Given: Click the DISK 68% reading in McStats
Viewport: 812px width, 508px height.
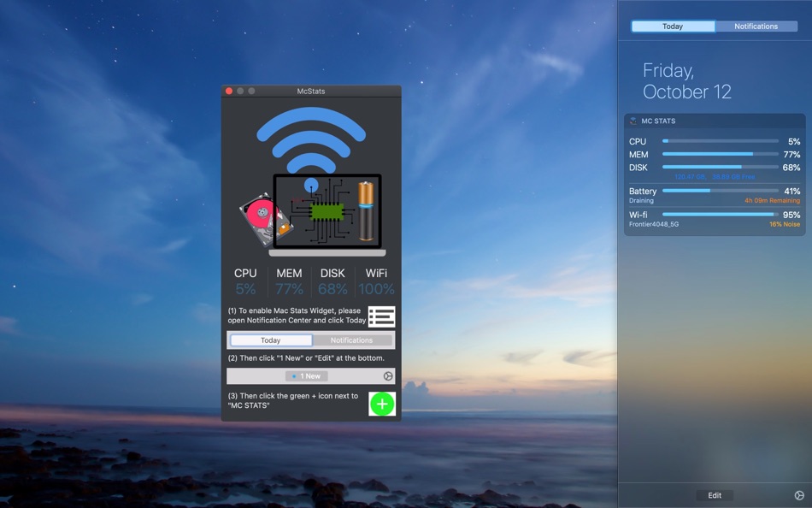Looking at the screenshot, I should (x=332, y=289).
